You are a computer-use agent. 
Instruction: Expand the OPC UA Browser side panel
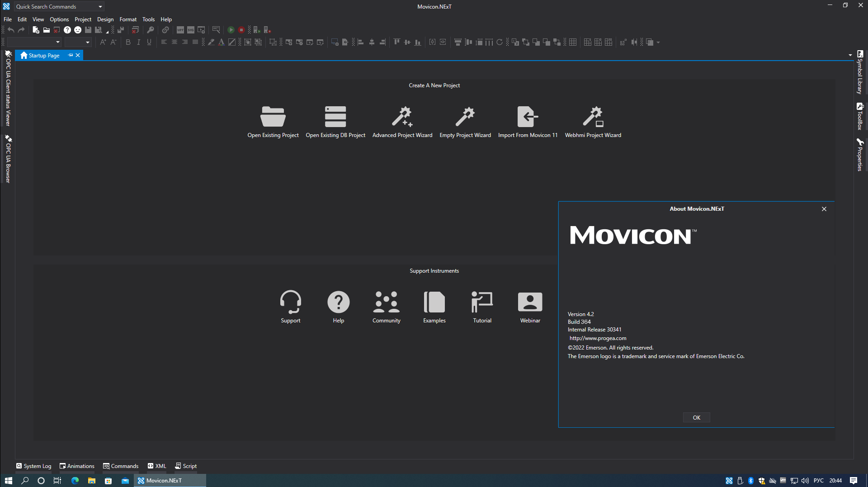coord(8,159)
